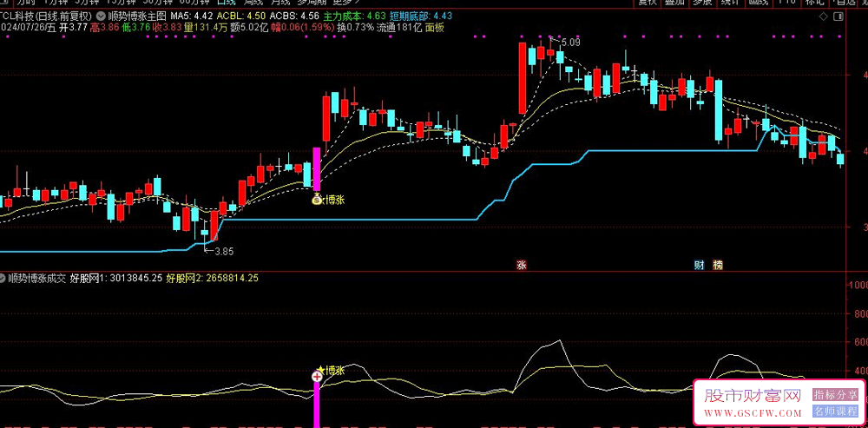Click the 主力成本: 4.63 value
Image resolution: width=868 pixels, height=428 pixels.
355,16
